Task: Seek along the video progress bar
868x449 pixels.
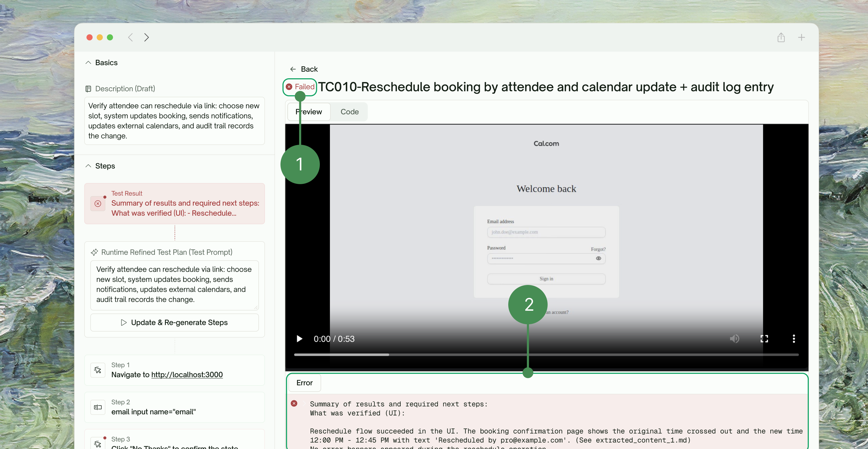Action: [x=546, y=355]
